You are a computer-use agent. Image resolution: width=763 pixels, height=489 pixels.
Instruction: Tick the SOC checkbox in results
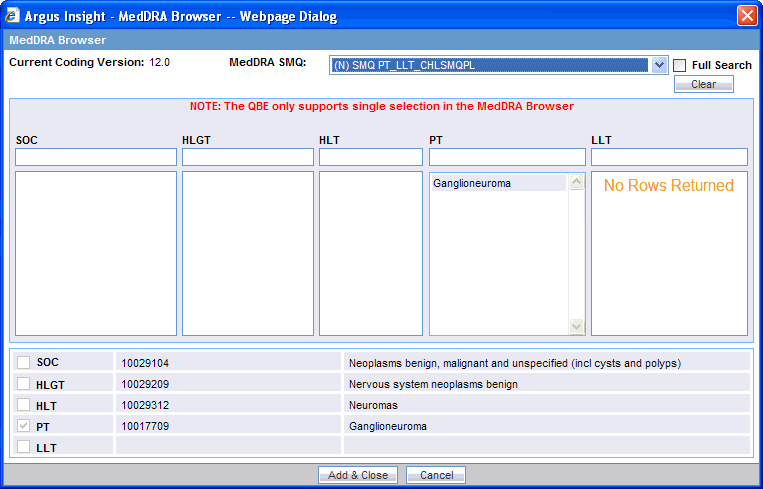pos(23,362)
